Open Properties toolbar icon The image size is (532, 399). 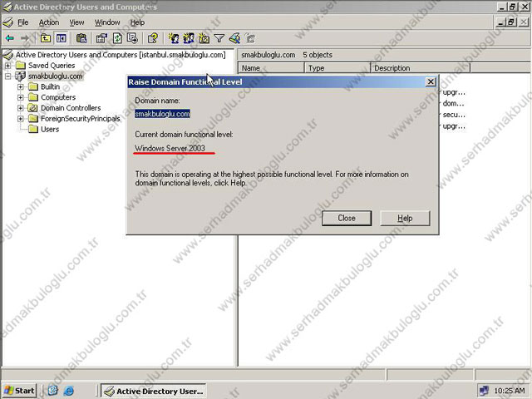click(x=101, y=38)
